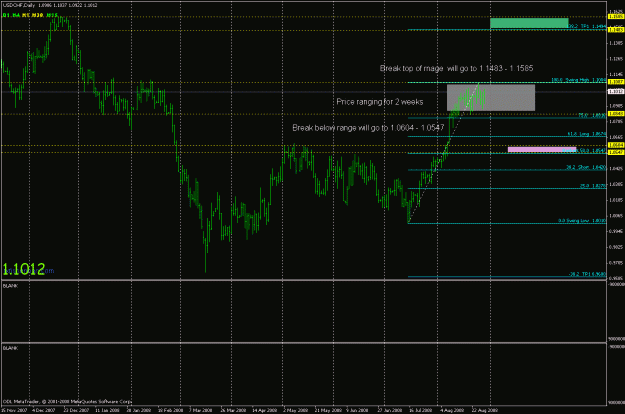
Task: Click the 22 Dec date on time axis
Action: (x=77, y=410)
